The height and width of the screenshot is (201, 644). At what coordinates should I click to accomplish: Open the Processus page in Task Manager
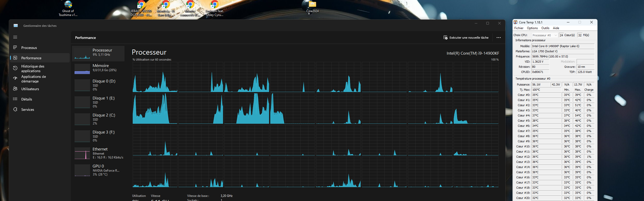[x=40, y=48]
